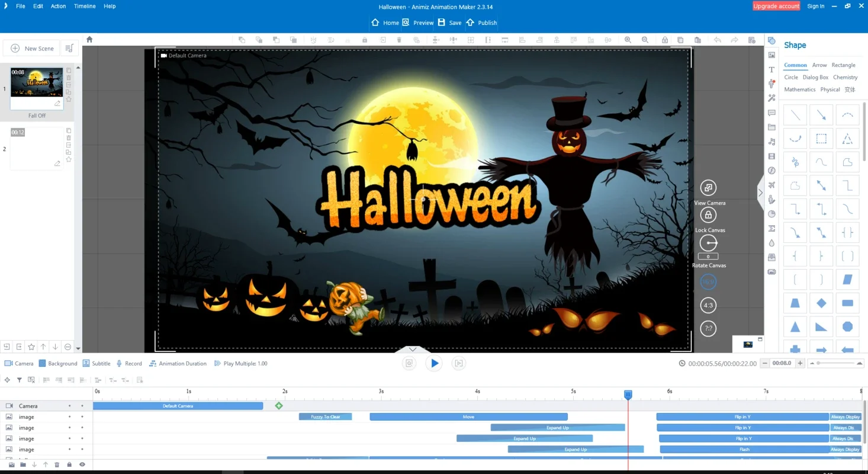Click the undo arrow in toolbar
Viewport: 868px width, 474px height.
coord(718,40)
